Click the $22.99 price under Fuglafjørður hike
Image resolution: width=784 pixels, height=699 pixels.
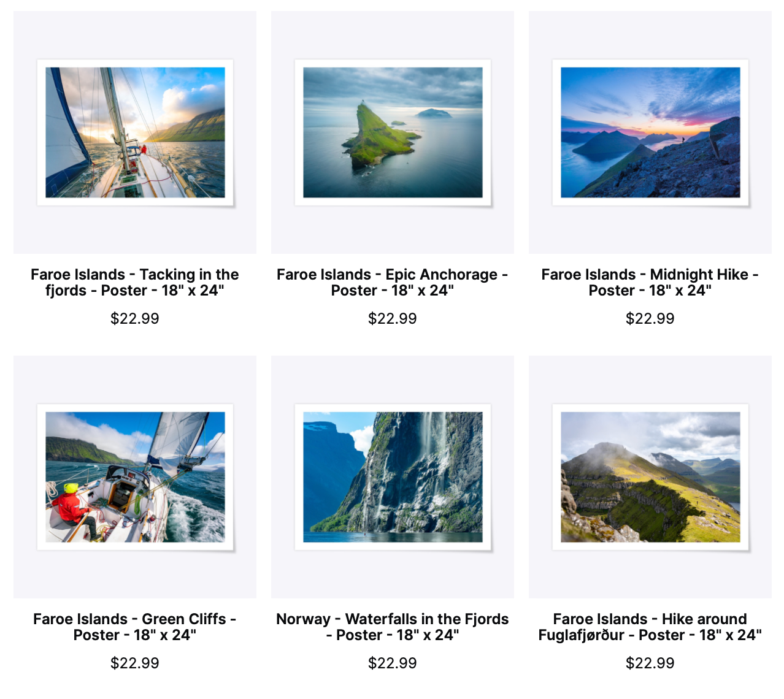coord(650,663)
